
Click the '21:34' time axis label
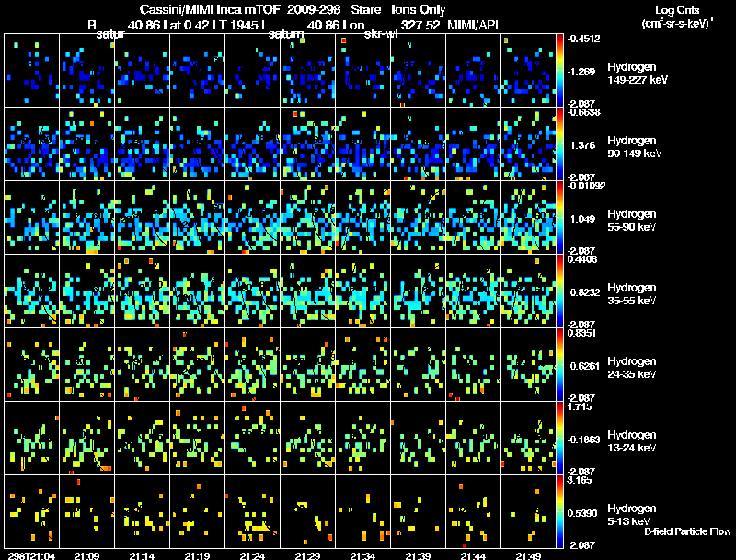tap(362, 555)
